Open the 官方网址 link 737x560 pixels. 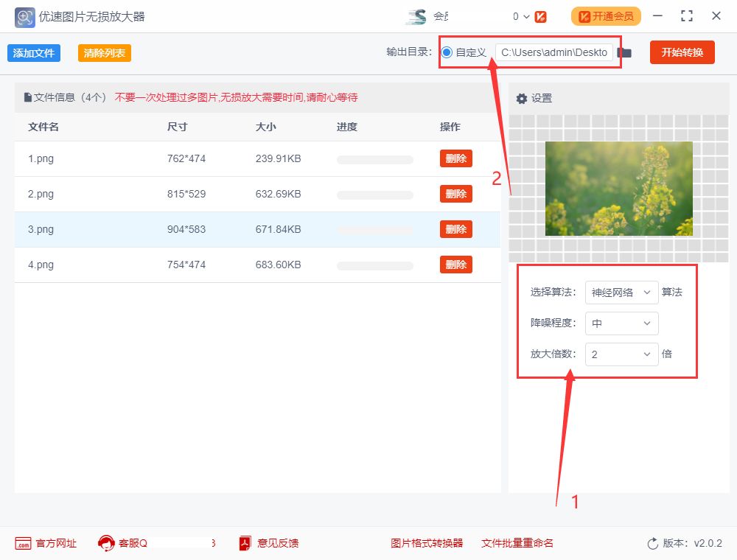pyautogui.click(x=56, y=543)
